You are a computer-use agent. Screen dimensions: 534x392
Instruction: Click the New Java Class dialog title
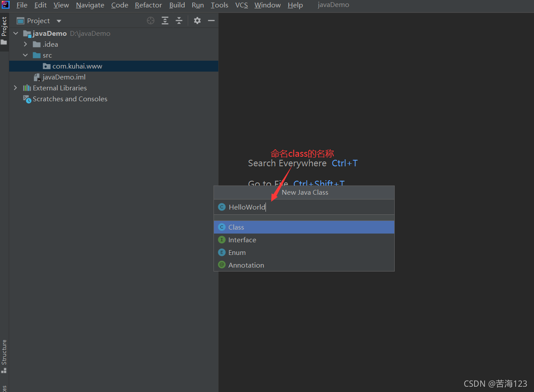click(305, 192)
